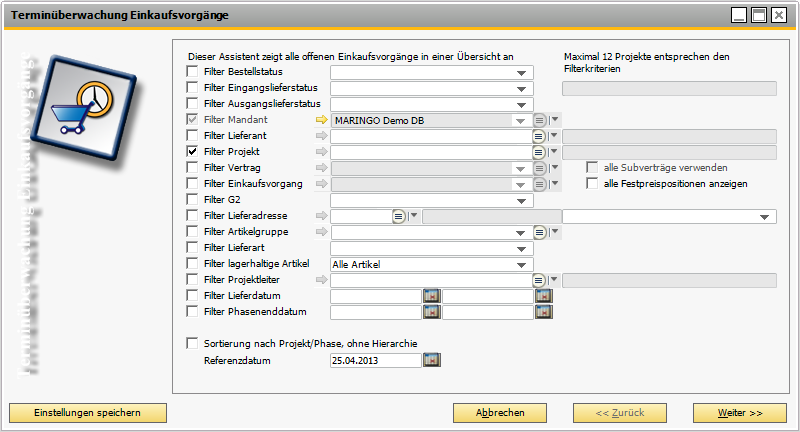This screenshot has width=800, height=432.
Task: Tick the Filter Artikelgruppe checkbox
Action: pos(192,232)
